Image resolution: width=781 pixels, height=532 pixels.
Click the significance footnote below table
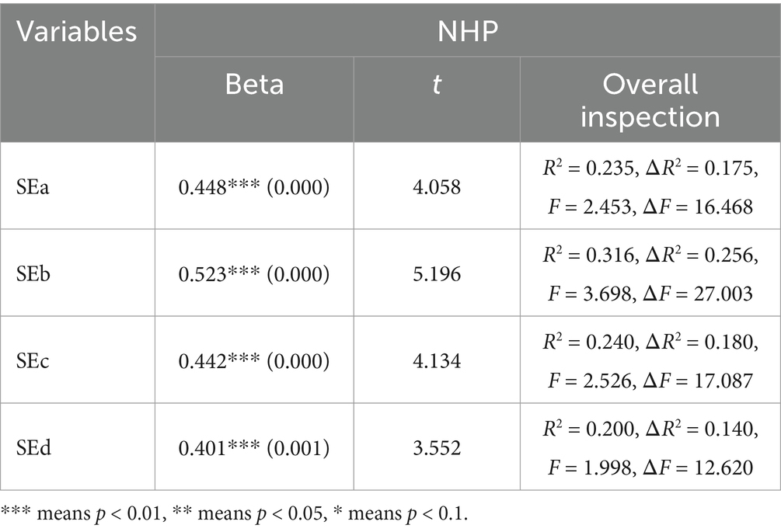234,513
